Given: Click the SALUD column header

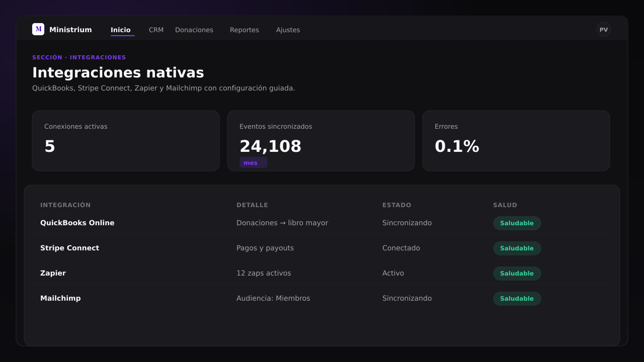Looking at the screenshot, I should pyautogui.click(x=505, y=205).
